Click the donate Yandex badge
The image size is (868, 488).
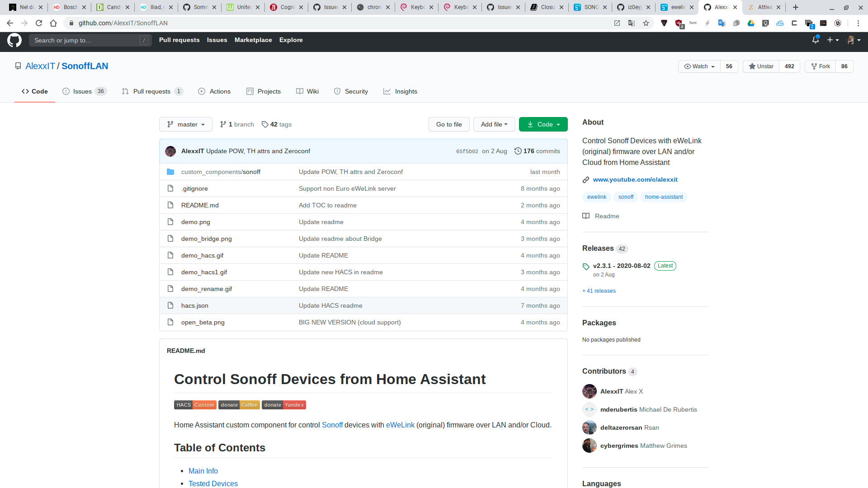click(x=284, y=405)
